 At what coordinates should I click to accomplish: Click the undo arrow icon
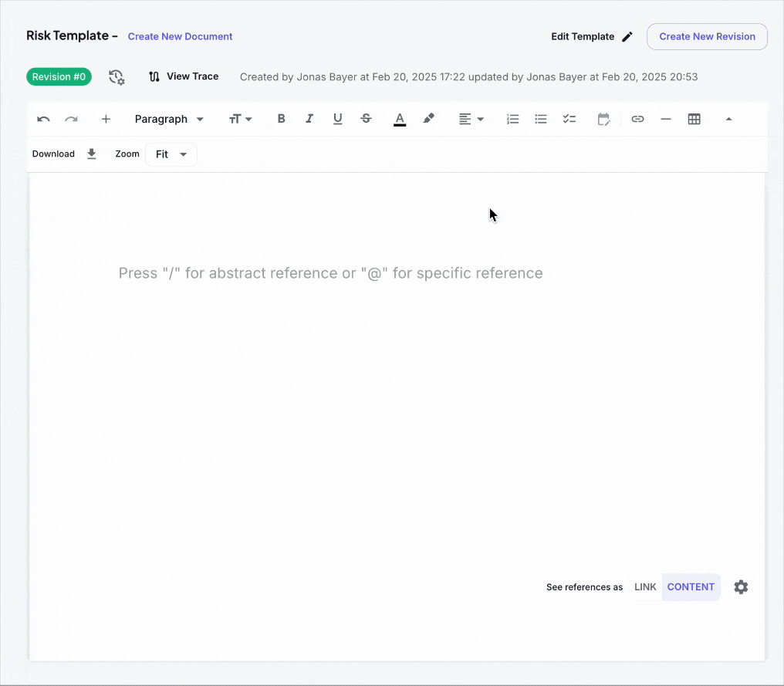43,119
